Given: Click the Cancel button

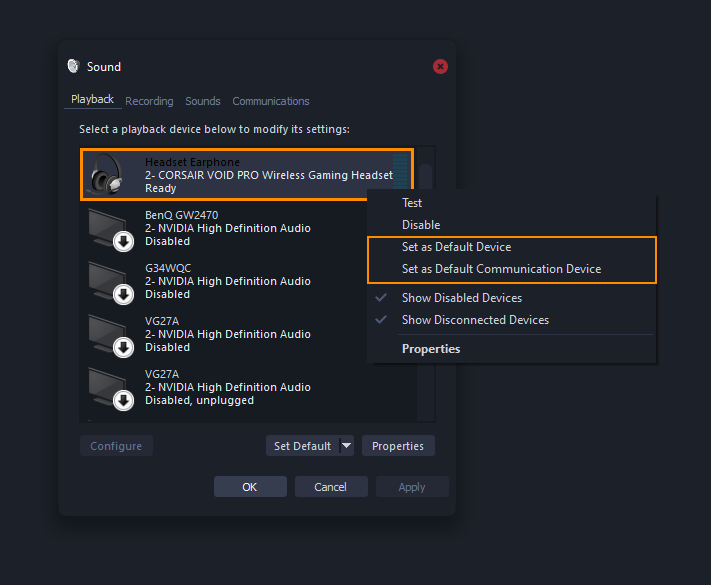Looking at the screenshot, I should tap(331, 487).
